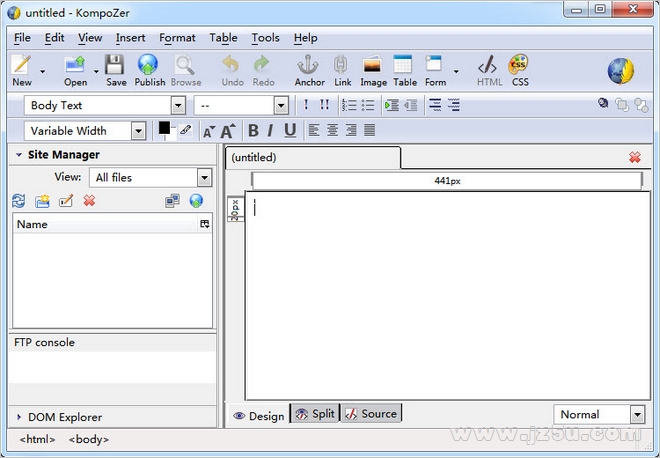Insert a Link
This screenshot has height=458, width=660.
(342, 70)
